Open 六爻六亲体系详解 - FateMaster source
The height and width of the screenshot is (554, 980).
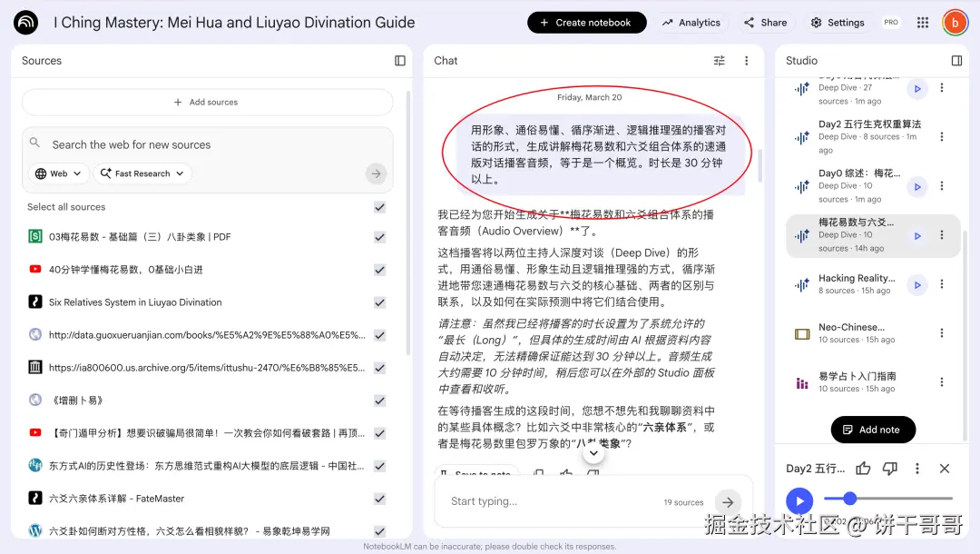click(116, 499)
